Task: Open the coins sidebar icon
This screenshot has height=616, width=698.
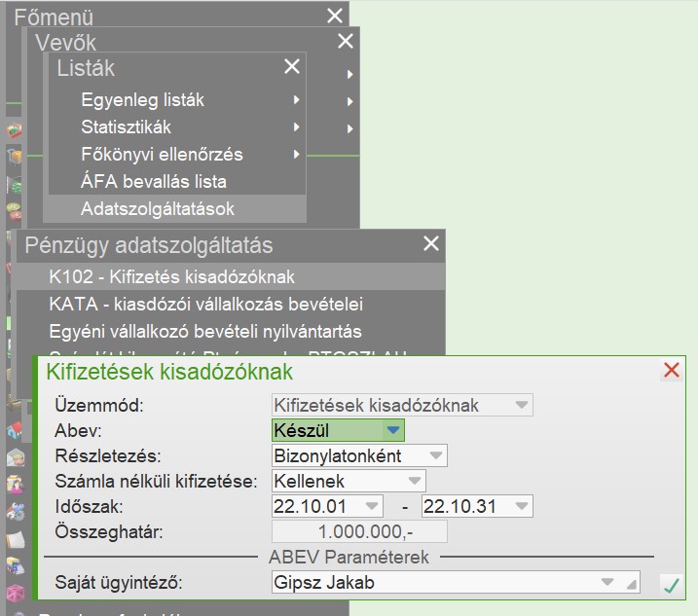Action: [x=14, y=211]
